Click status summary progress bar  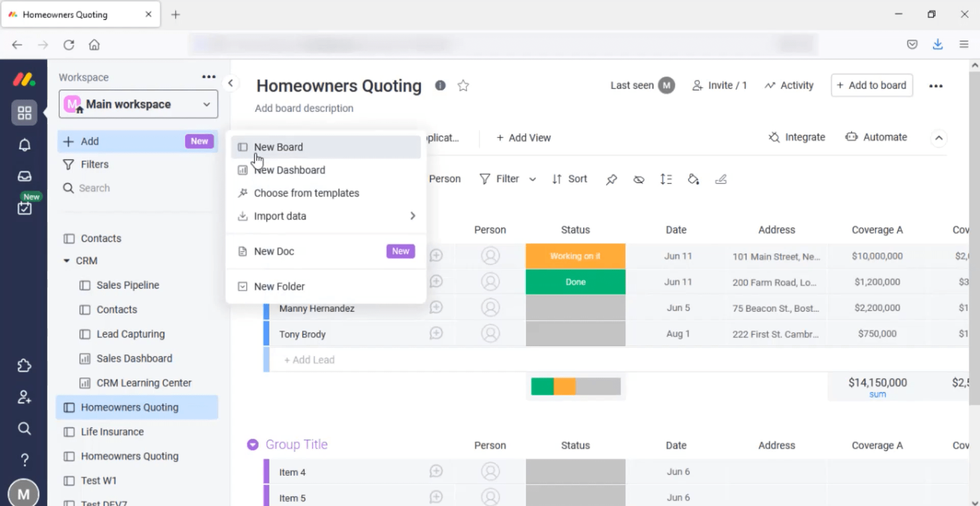pyautogui.click(x=575, y=387)
